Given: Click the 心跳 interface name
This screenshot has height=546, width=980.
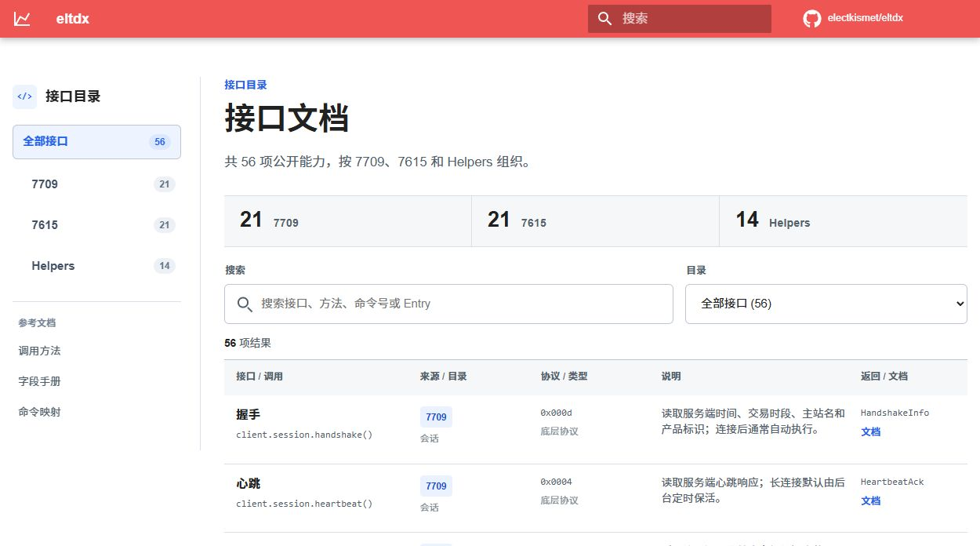Looking at the screenshot, I should coord(248,483).
